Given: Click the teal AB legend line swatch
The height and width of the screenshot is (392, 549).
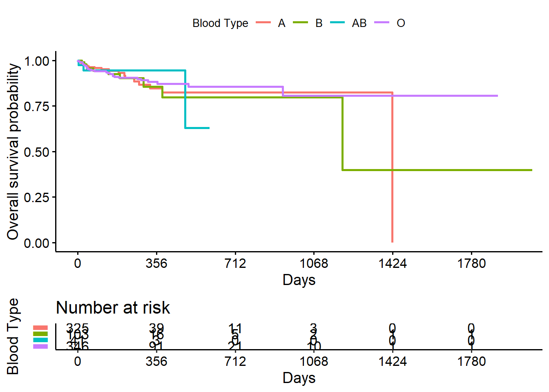Looking at the screenshot, I should (337, 23).
